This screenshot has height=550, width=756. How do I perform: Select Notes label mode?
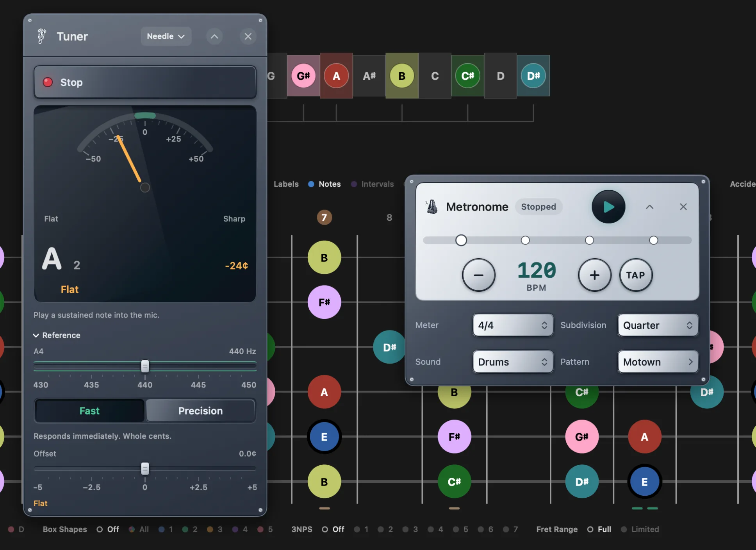325,184
